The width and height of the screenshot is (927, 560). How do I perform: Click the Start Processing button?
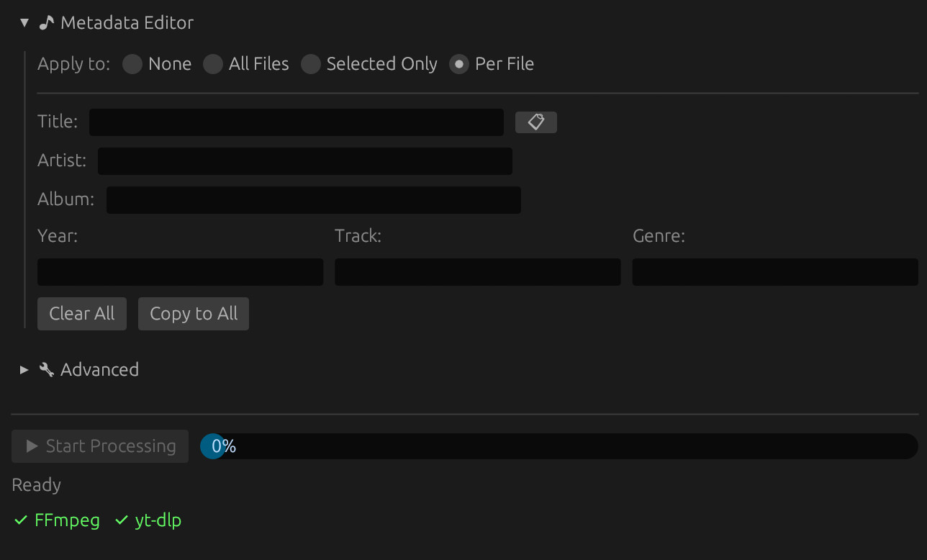click(x=100, y=446)
